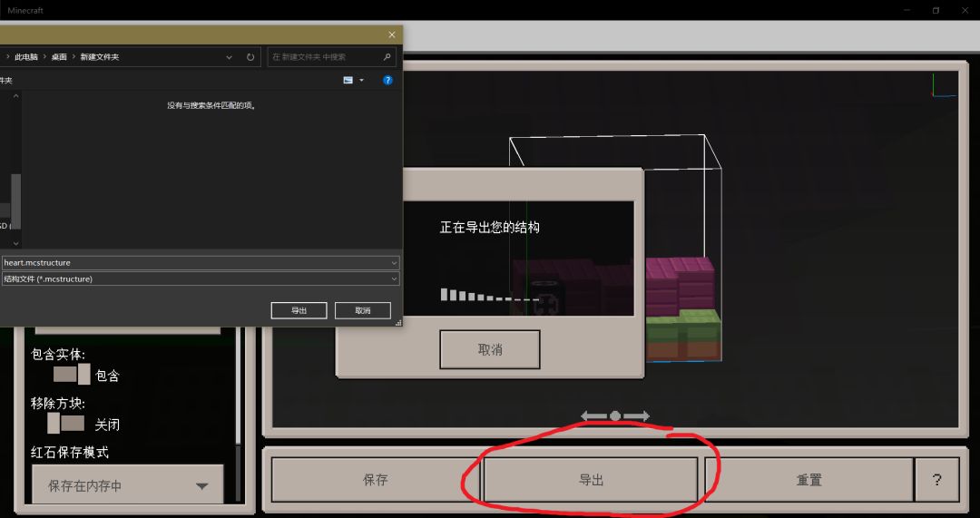Open the file dialog help icon
Image resolution: width=980 pixels, height=518 pixels.
click(x=387, y=80)
